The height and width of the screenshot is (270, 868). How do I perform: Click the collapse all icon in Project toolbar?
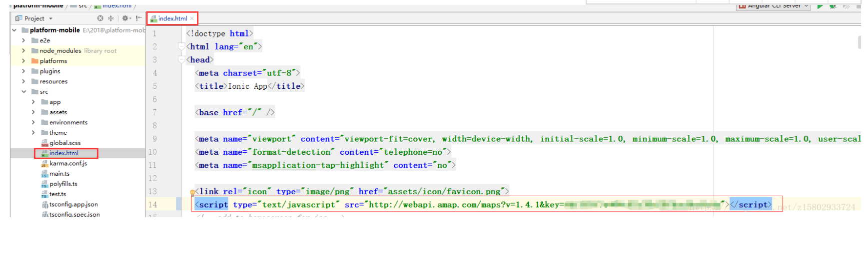[x=111, y=18]
